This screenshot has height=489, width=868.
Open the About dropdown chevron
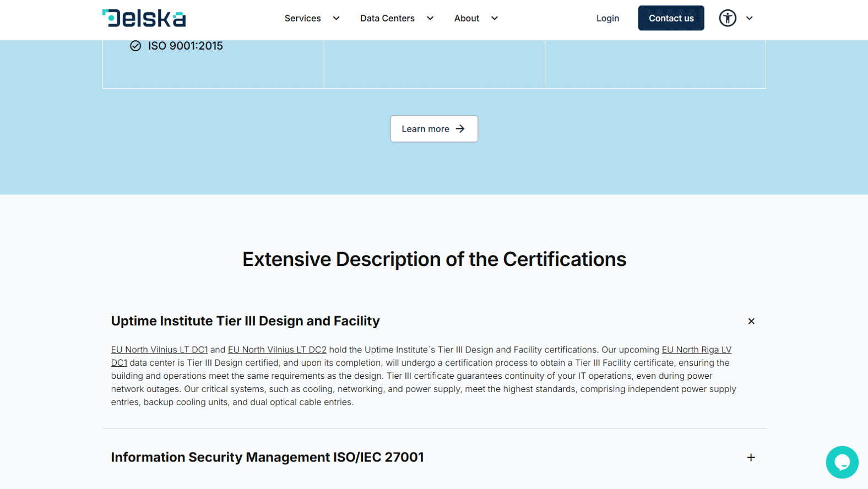[x=495, y=18]
